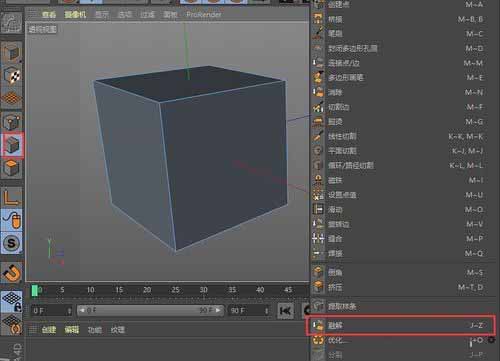Open the viewport 面板 menu

coord(170,15)
